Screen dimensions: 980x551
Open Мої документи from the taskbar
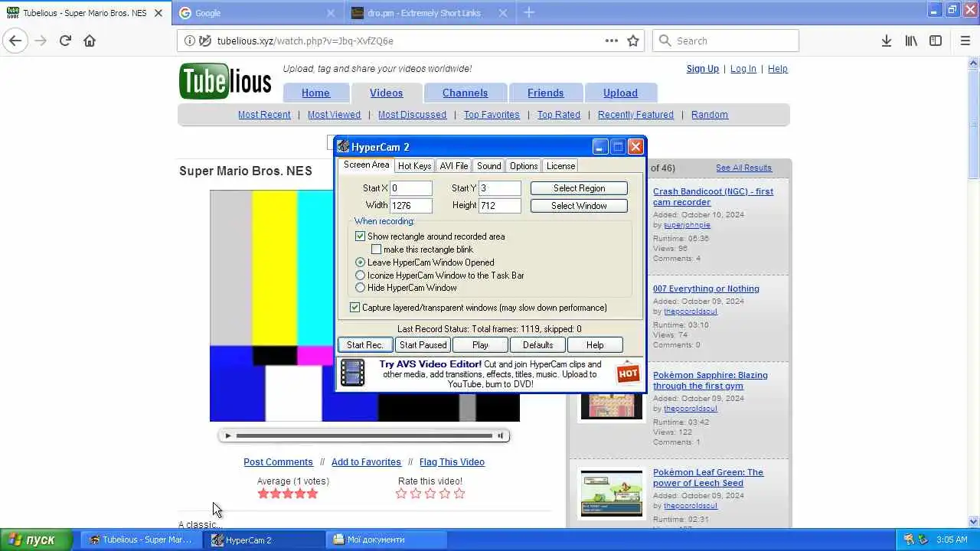(386, 540)
